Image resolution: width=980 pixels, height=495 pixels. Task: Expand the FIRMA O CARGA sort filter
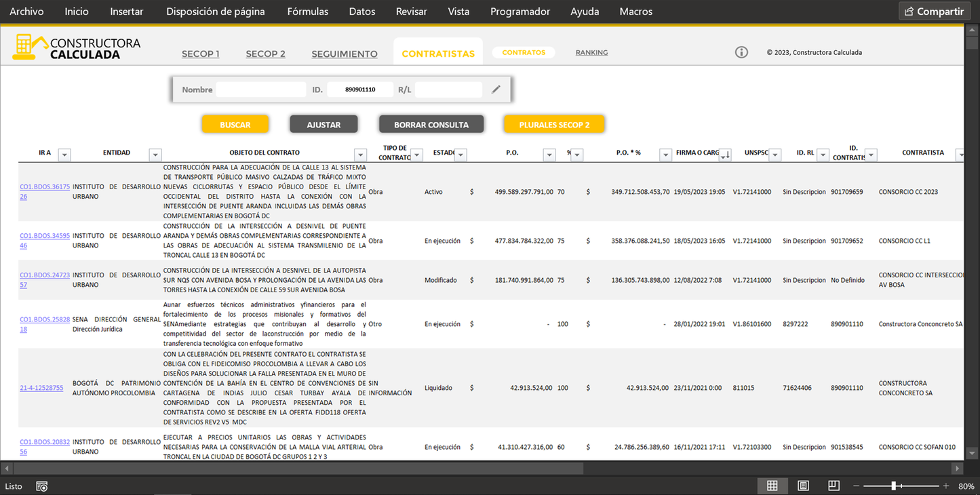pyautogui.click(x=725, y=155)
